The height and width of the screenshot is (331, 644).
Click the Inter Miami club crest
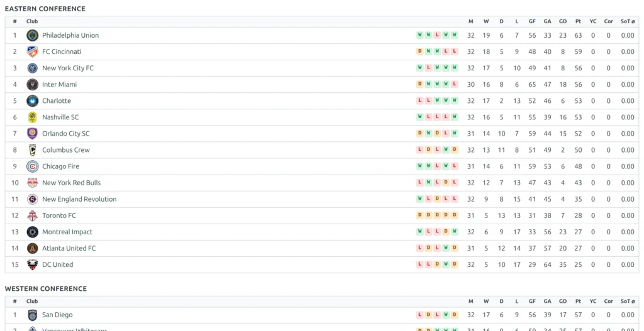coord(33,85)
